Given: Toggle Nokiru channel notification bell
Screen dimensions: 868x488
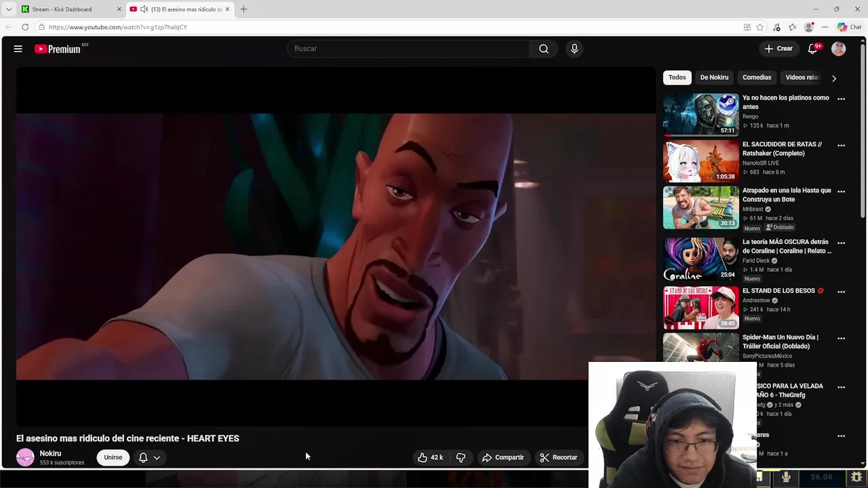Looking at the screenshot, I should click(x=143, y=457).
